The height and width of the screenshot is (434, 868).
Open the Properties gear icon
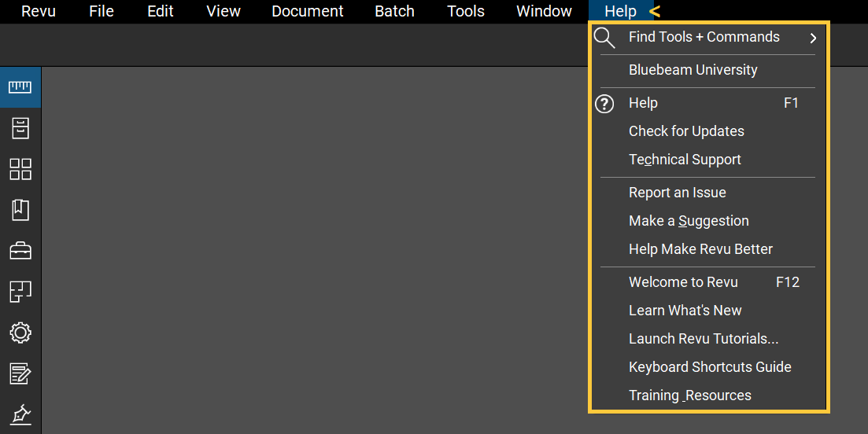20,333
